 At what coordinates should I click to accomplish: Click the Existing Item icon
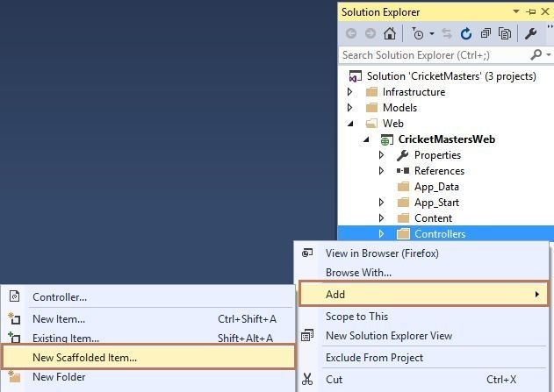tap(14, 338)
